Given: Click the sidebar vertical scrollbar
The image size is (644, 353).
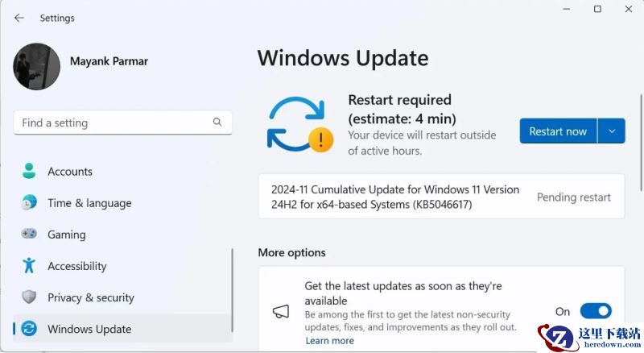Looking at the screenshot, I should point(232,289).
